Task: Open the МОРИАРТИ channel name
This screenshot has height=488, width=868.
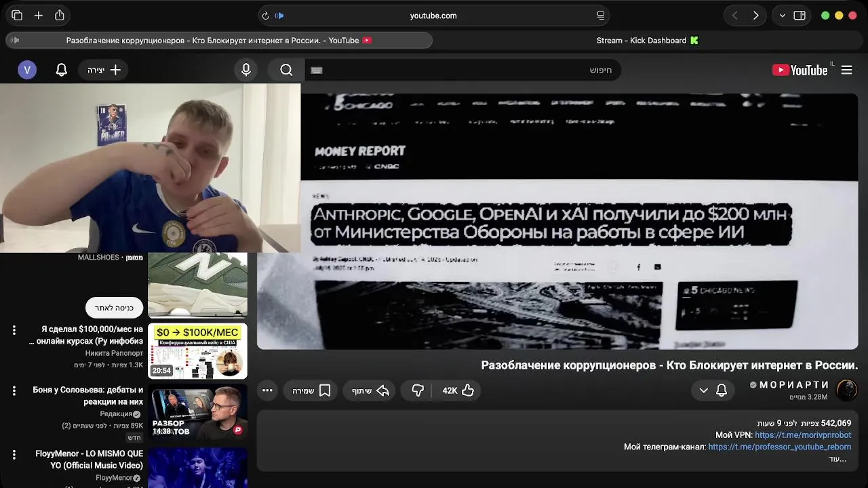Action: click(794, 385)
